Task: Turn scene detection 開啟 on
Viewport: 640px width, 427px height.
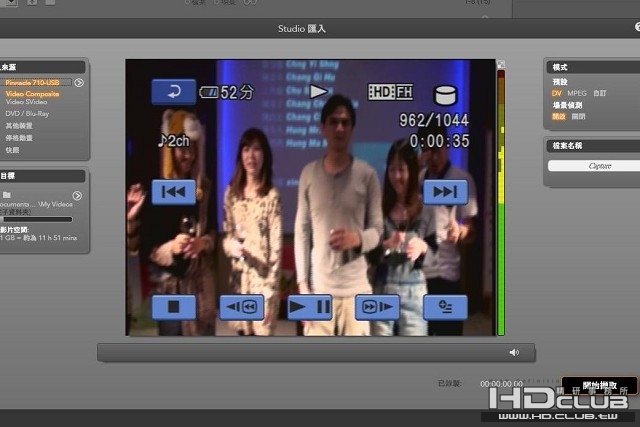Action: pos(559,117)
